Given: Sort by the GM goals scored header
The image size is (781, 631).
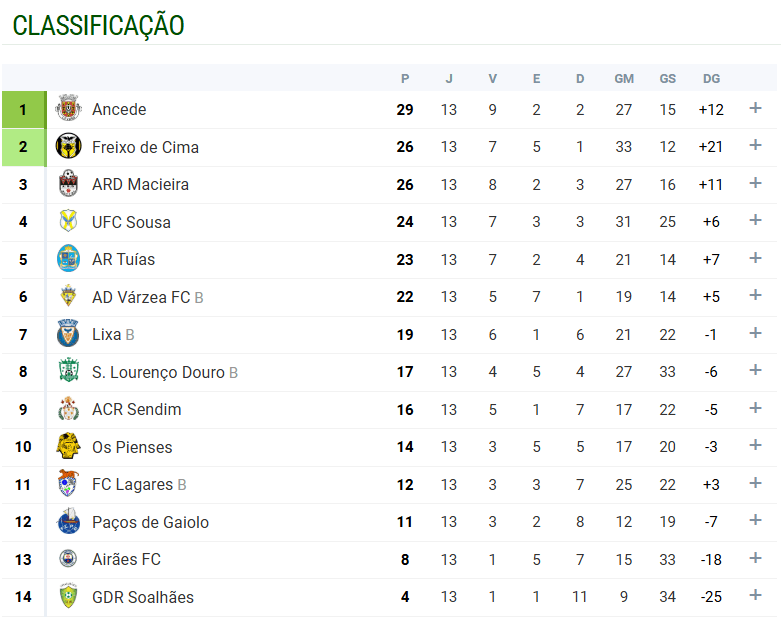Looking at the screenshot, I should [x=624, y=79].
